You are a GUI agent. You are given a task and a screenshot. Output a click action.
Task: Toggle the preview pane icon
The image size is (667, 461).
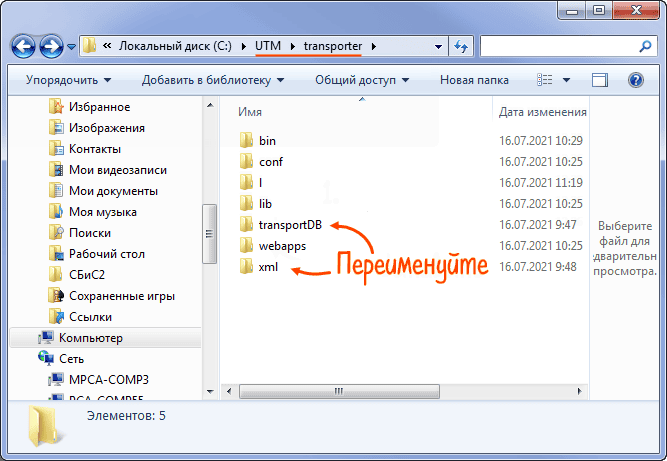[x=599, y=80]
